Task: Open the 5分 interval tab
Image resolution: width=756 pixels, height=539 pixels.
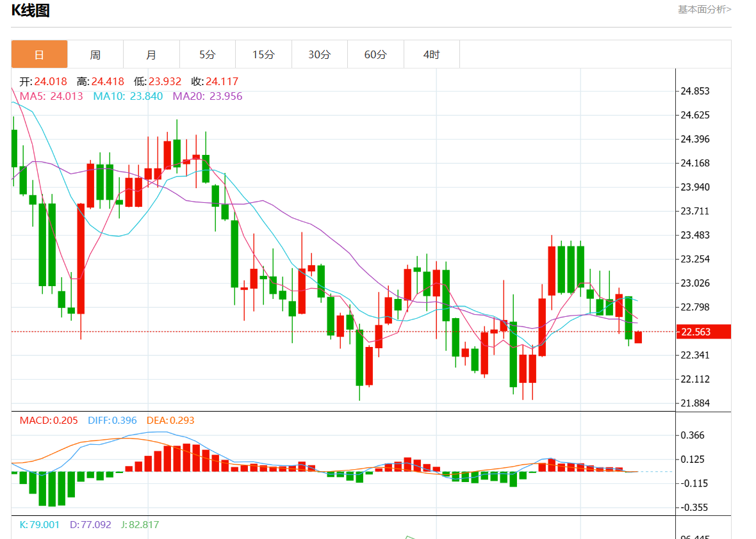Action: [x=208, y=54]
